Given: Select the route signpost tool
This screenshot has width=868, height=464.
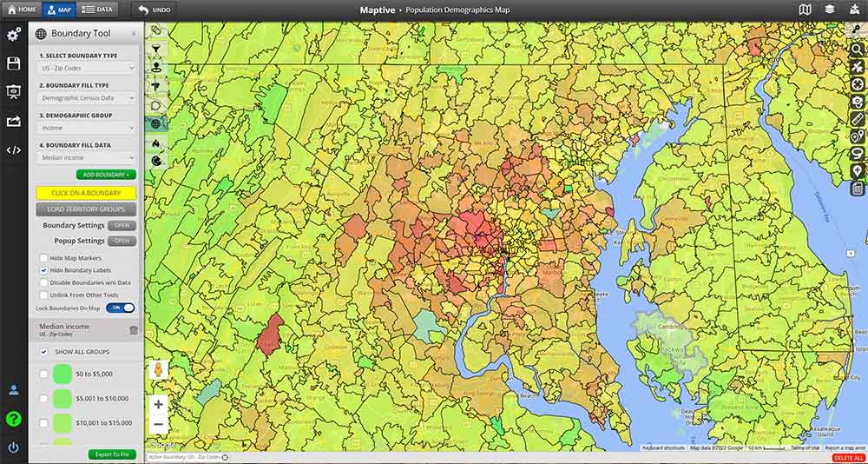Looking at the screenshot, I should tap(156, 87).
